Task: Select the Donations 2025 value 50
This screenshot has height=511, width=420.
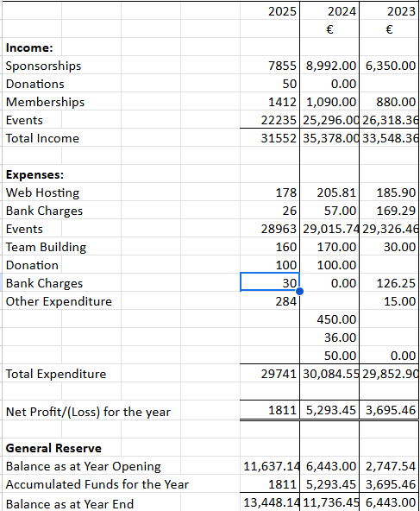Action: click(270, 84)
